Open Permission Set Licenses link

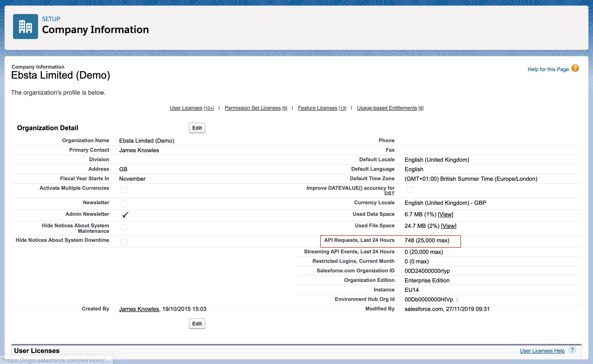point(252,108)
